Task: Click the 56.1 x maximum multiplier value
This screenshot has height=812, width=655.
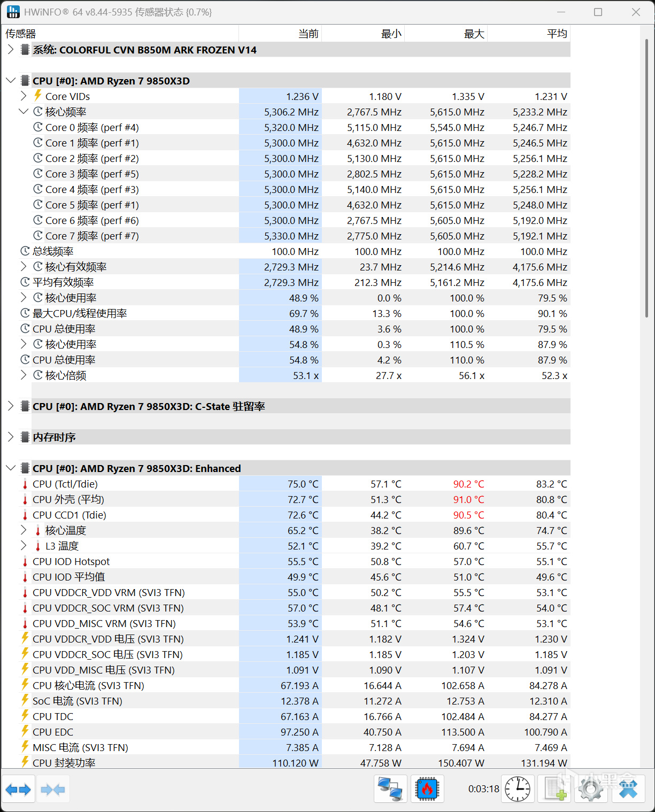Action: point(472,375)
